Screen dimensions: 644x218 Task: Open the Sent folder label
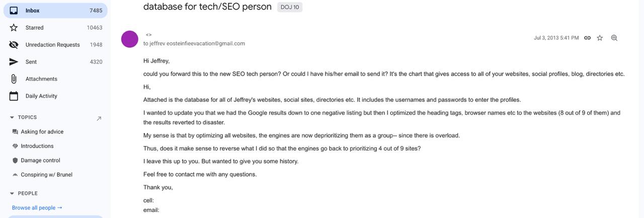31,62
